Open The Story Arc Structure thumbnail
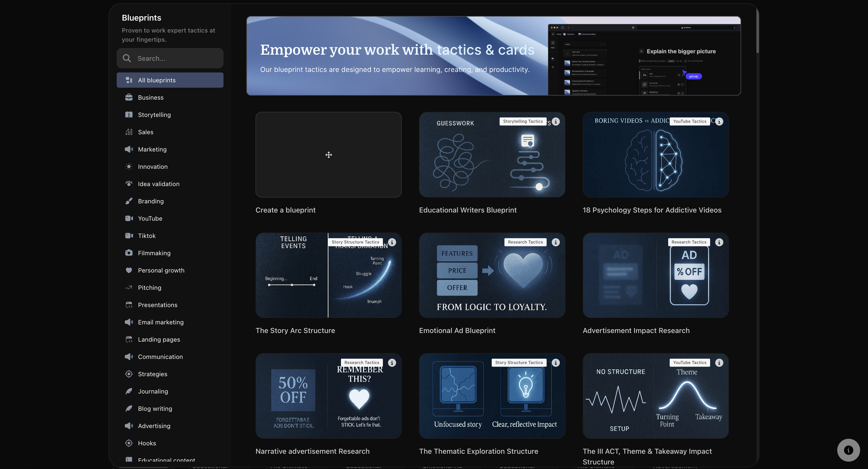868x469 pixels. (x=328, y=275)
